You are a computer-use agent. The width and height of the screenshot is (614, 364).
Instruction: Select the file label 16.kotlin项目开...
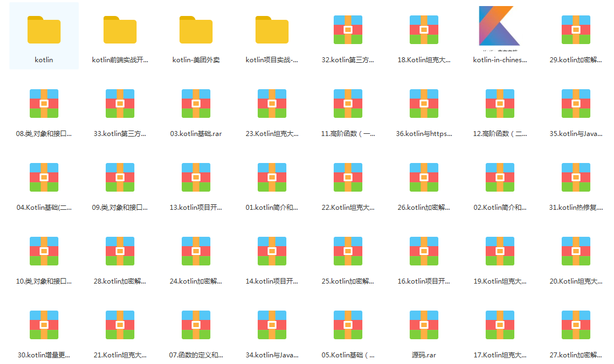(x=423, y=281)
